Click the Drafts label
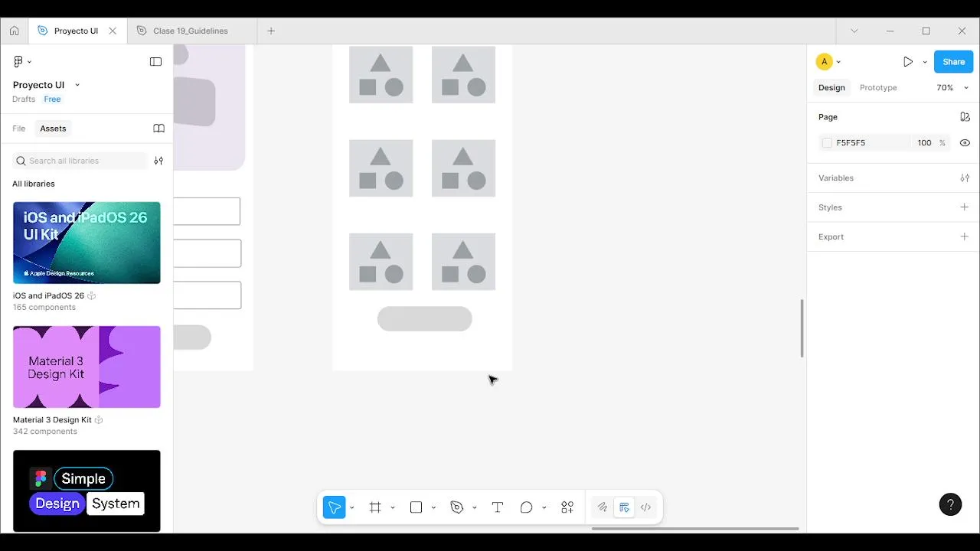Screen dimensions: 980x551 pyautogui.click(x=24, y=99)
